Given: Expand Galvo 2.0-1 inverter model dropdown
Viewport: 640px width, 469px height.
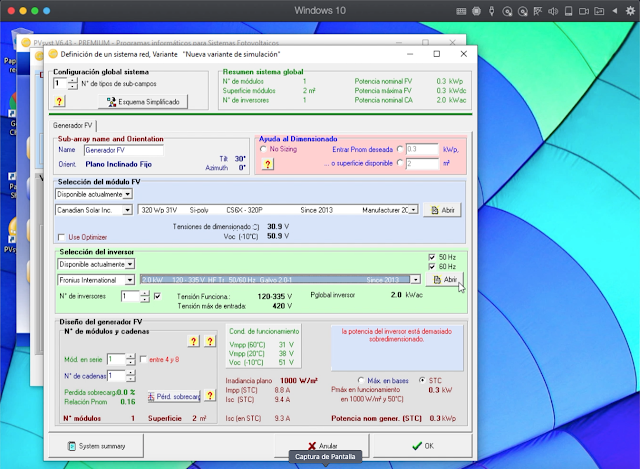Looking at the screenshot, I should (x=416, y=280).
